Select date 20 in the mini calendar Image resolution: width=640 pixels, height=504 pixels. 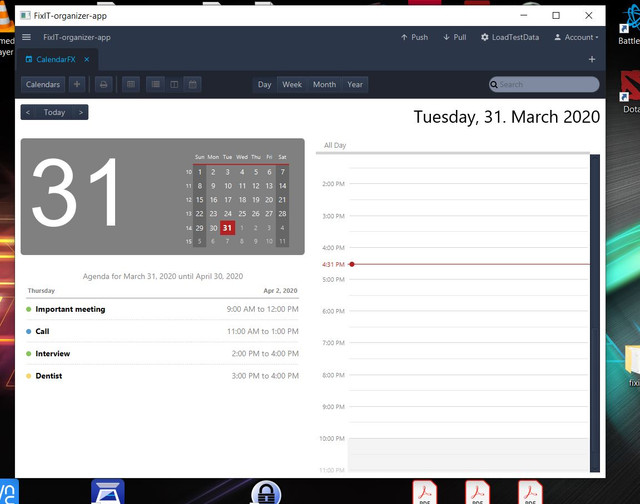(269, 200)
